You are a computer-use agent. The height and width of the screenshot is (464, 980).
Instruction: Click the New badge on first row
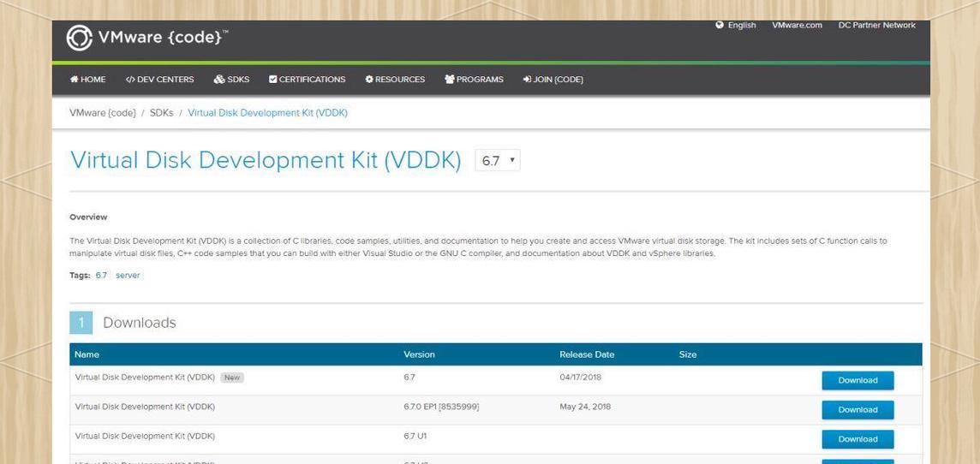pyautogui.click(x=232, y=378)
